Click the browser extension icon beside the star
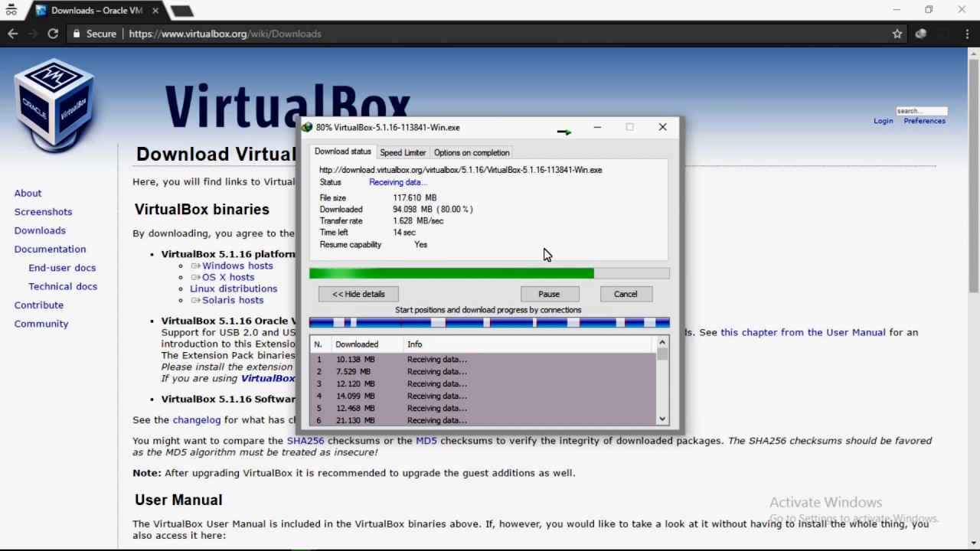This screenshot has width=980, height=551. coord(921,34)
